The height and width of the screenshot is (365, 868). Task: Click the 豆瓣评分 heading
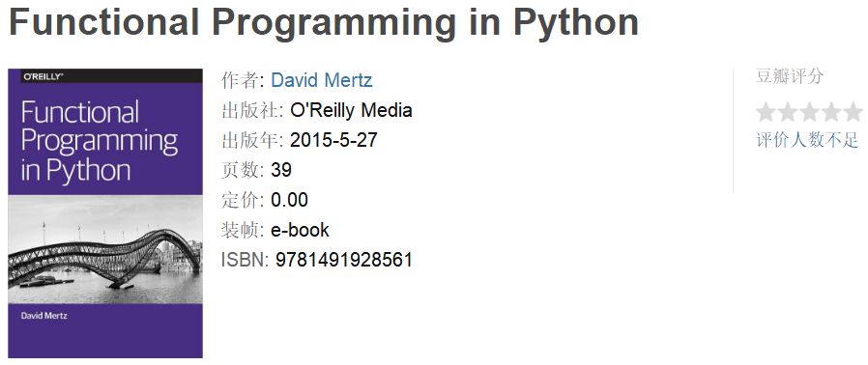[x=790, y=76]
